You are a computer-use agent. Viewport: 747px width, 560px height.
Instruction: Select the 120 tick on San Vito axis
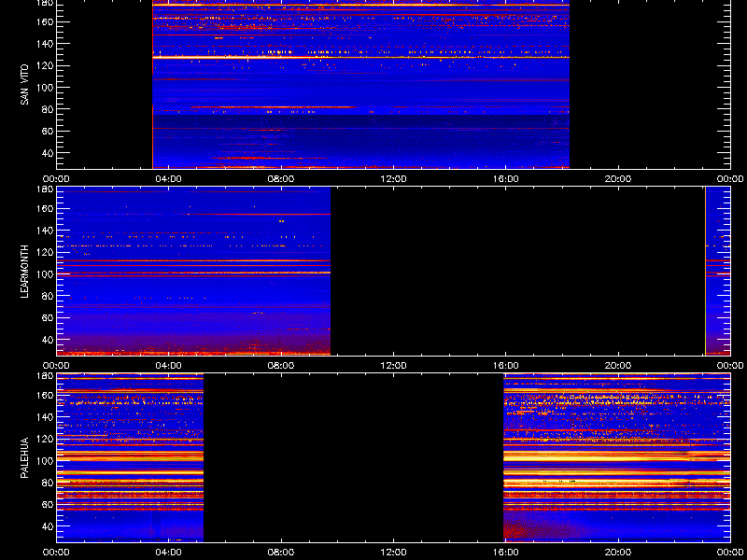click(x=46, y=65)
